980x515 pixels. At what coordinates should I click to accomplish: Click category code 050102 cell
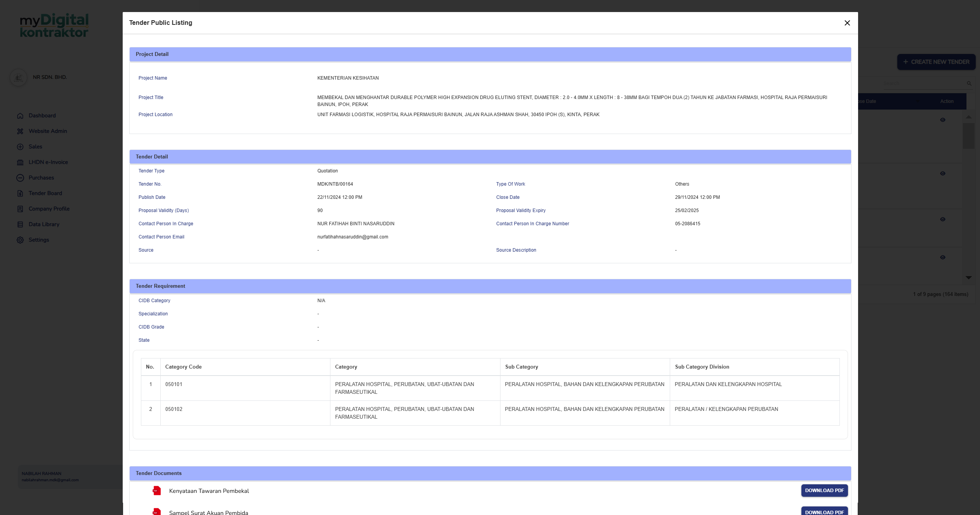[x=245, y=413]
